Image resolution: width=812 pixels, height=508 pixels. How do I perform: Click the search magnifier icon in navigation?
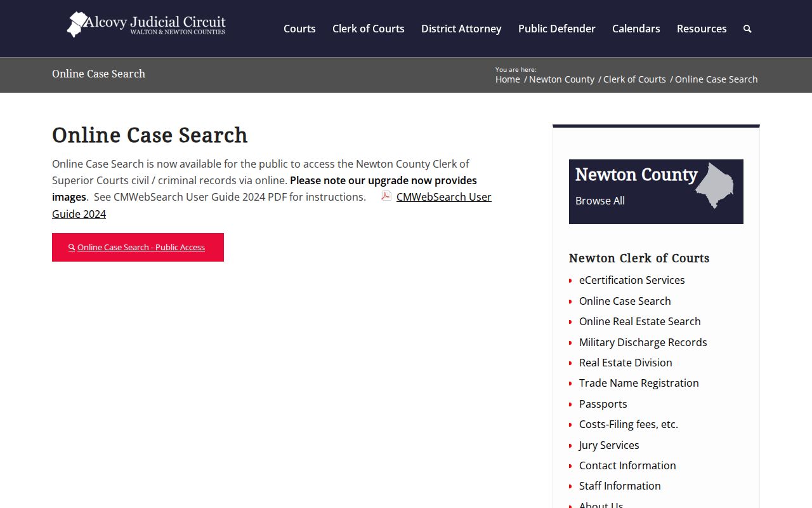pyautogui.click(x=747, y=29)
